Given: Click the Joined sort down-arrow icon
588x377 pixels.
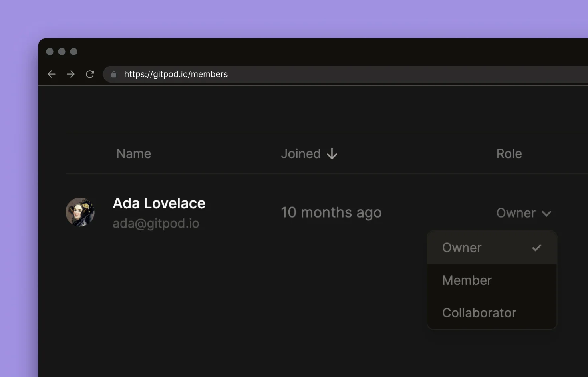Looking at the screenshot, I should [332, 154].
